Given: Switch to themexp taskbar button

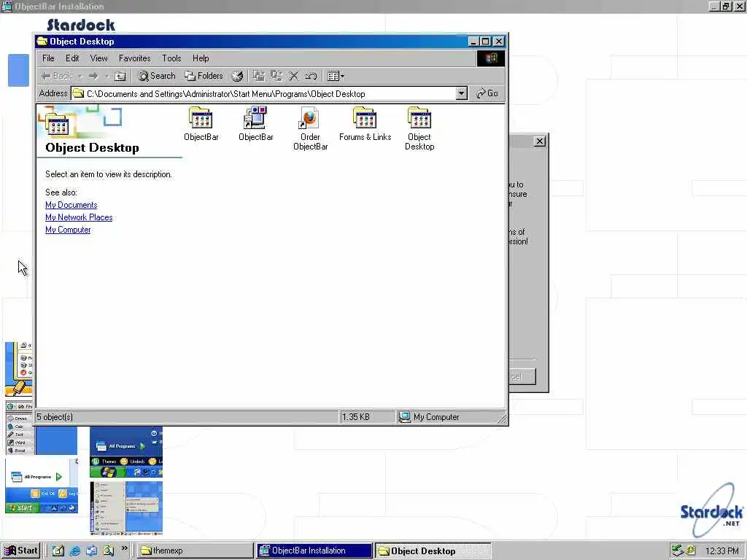Looking at the screenshot, I should [x=196, y=551].
